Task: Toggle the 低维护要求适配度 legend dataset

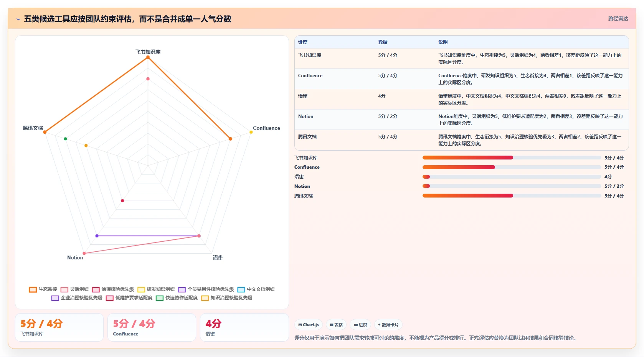Action: (x=129, y=298)
